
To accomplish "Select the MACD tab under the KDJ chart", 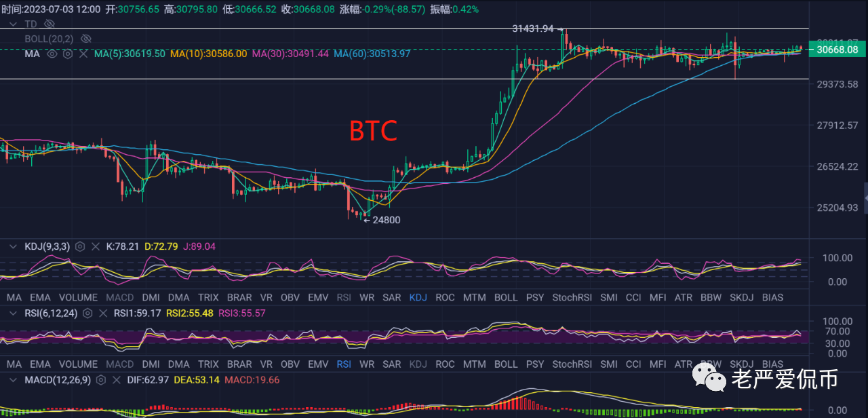I will 120,297.
